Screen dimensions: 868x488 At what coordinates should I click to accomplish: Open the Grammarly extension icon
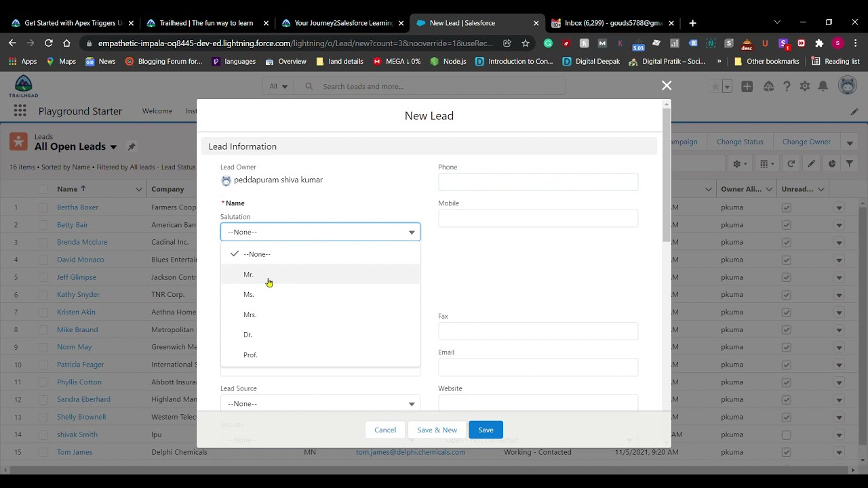pyautogui.click(x=548, y=43)
